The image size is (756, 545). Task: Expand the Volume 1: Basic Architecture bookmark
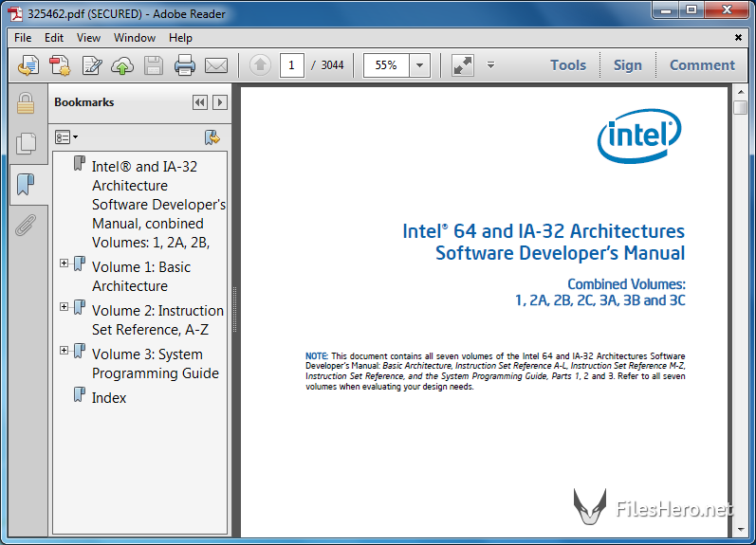point(65,263)
